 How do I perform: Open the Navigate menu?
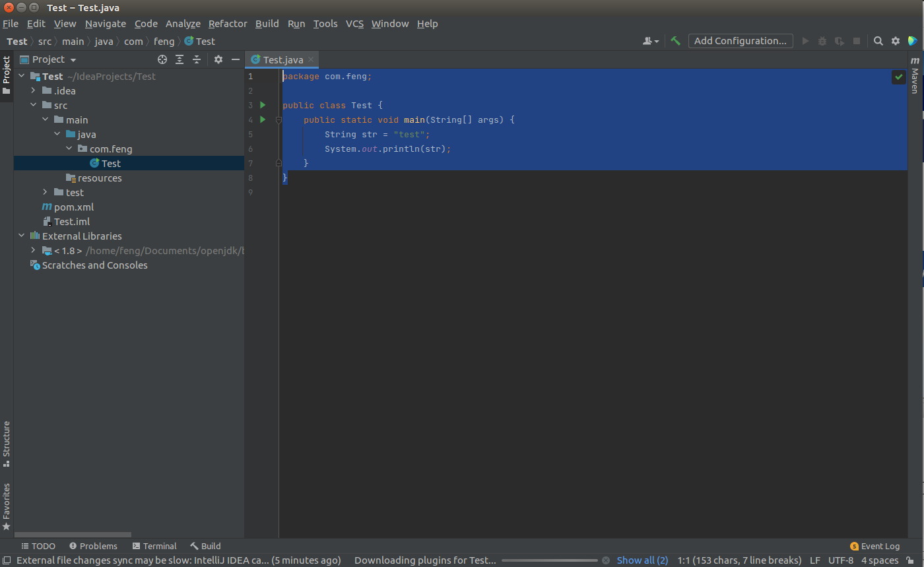point(105,24)
